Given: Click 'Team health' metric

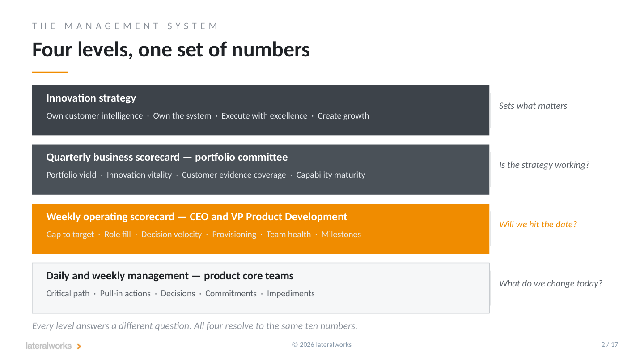Looking at the screenshot, I should click(288, 235).
